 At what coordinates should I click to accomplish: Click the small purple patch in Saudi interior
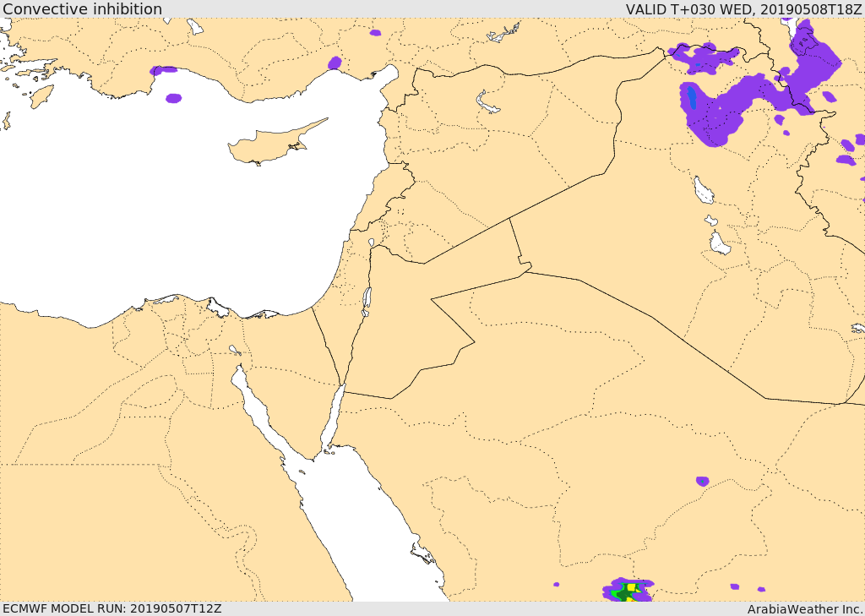(702, 481)
